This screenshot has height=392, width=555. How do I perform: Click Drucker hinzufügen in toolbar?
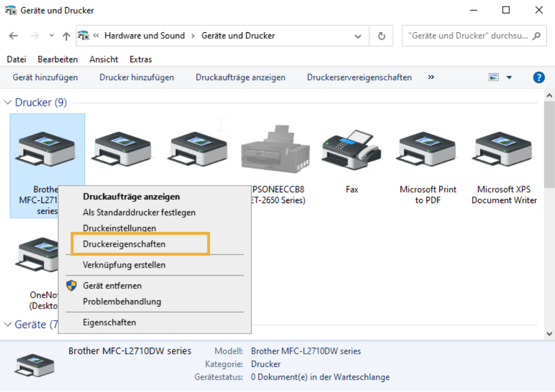[x=136, y=78]
